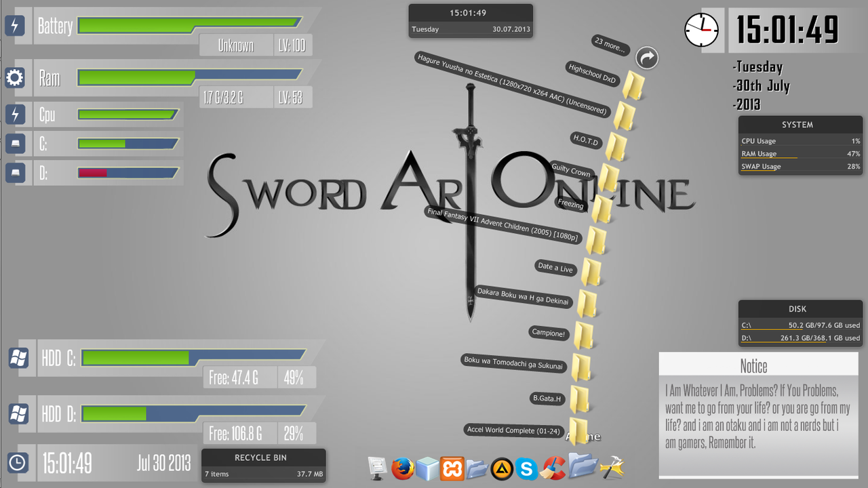Click the top-center clock gadget time
The width and height of the screenshot is (868, 488).
469,13
